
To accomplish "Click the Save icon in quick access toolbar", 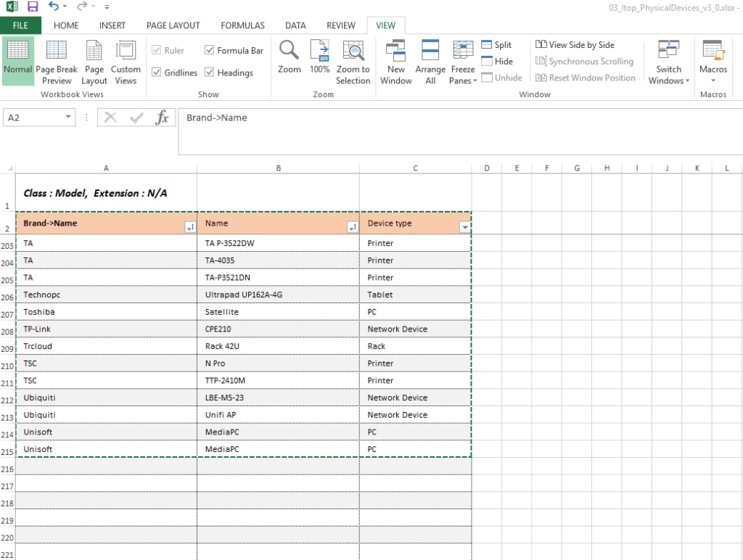I will [33, 7].
